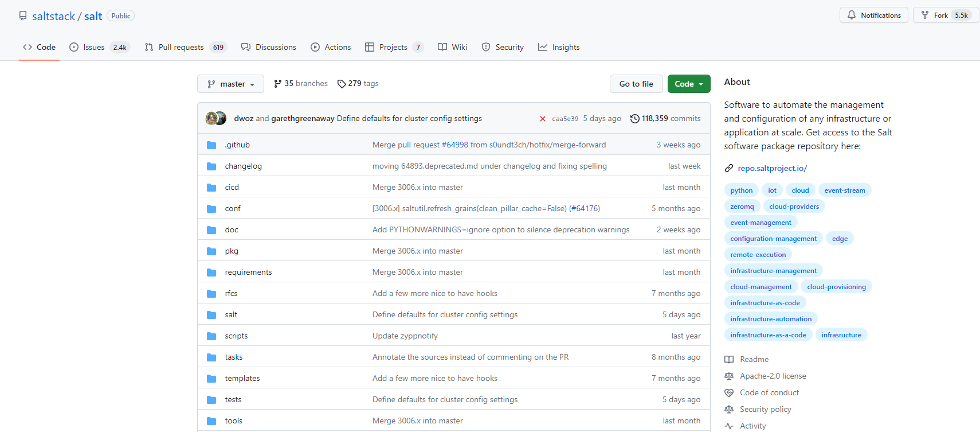
Task: Click the templates folder icon
Action: (211, 379)
